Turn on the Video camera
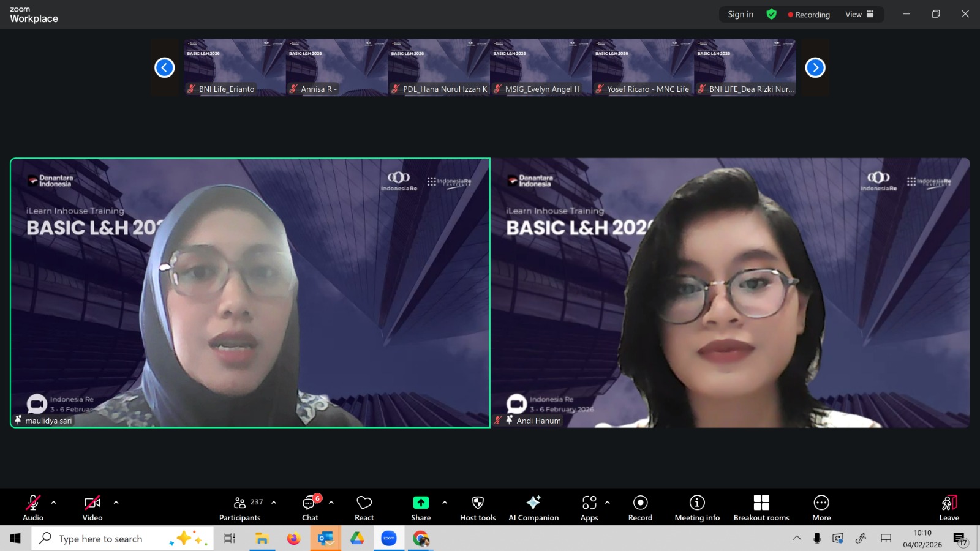 point(92,508)
